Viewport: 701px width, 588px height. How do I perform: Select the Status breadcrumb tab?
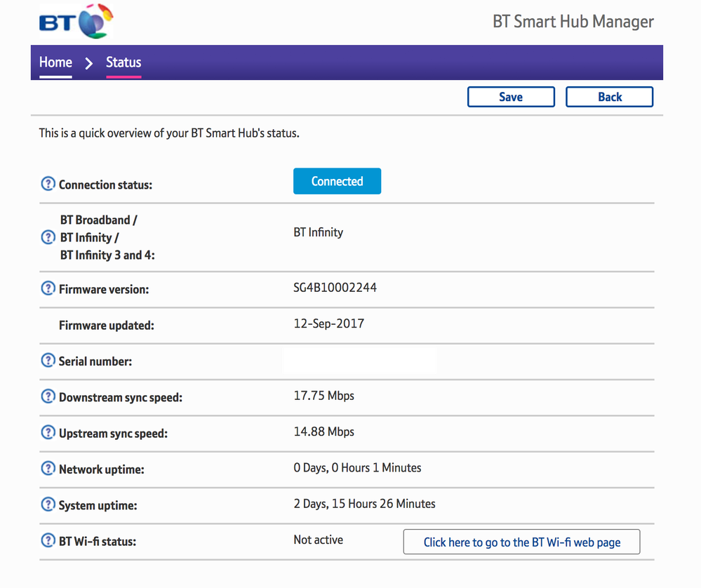click(x=123, y=62)
